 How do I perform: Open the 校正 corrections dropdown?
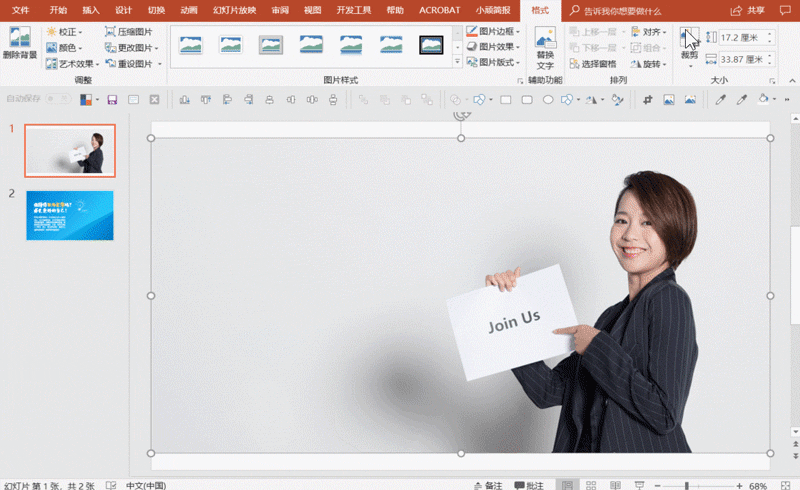(64, 32)
